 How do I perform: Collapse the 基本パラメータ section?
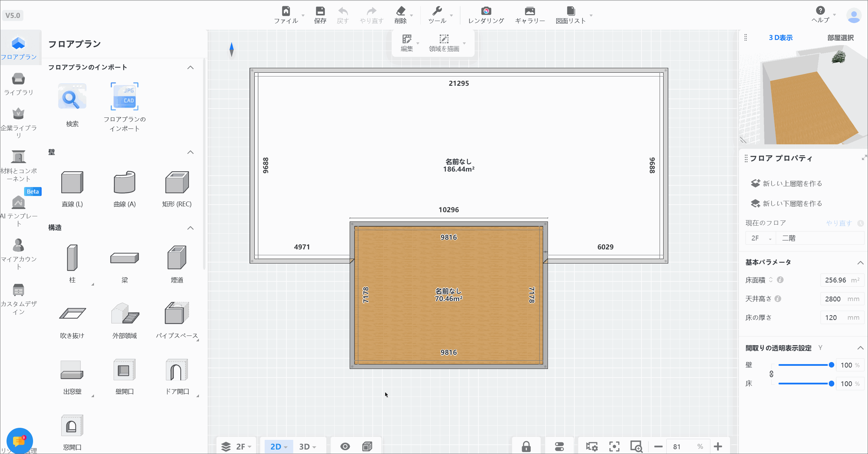pyautogui.click(x=860, y=263)
